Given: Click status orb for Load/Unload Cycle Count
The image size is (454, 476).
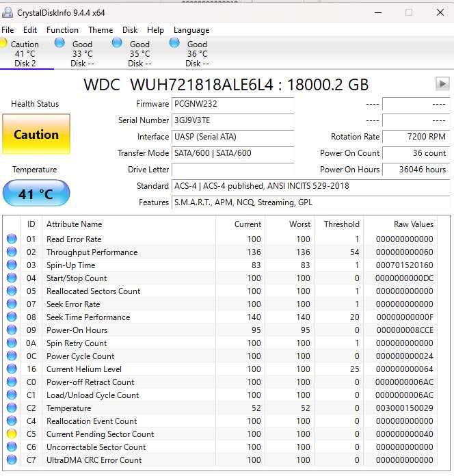Looking at the screenshot, I should 12,395.
